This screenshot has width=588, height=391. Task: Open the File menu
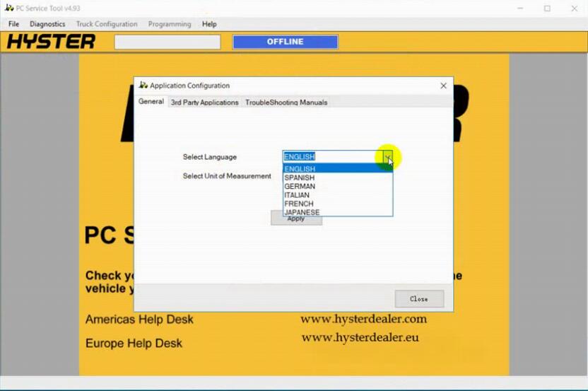coord(13,24)
